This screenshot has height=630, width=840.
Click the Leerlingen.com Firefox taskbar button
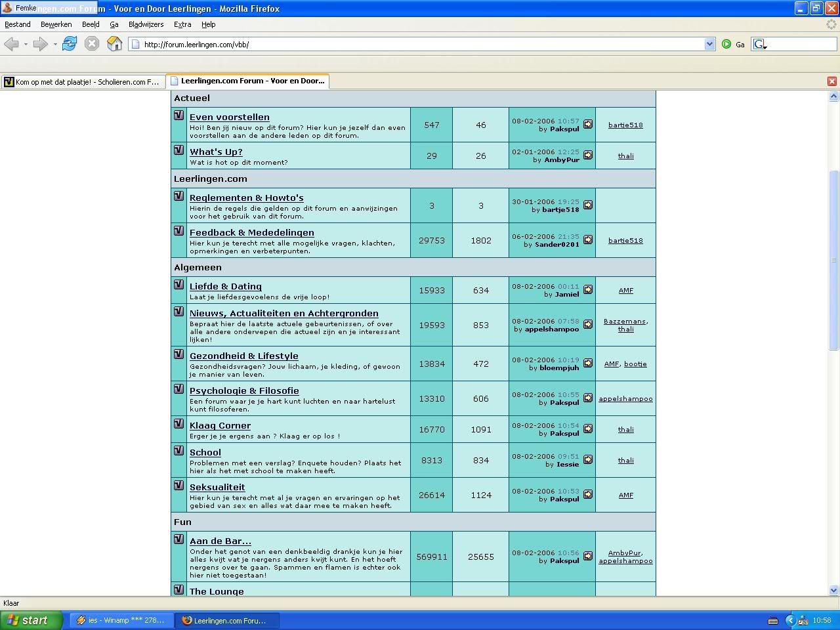coord(228,620)
